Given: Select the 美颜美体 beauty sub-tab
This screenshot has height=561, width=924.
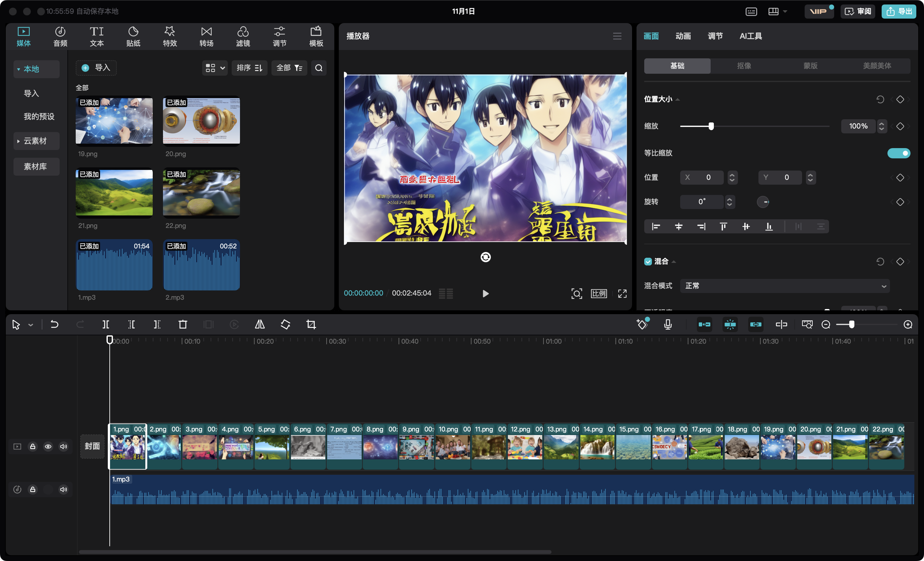Looking at the screenshot, I should coord(877,66).
